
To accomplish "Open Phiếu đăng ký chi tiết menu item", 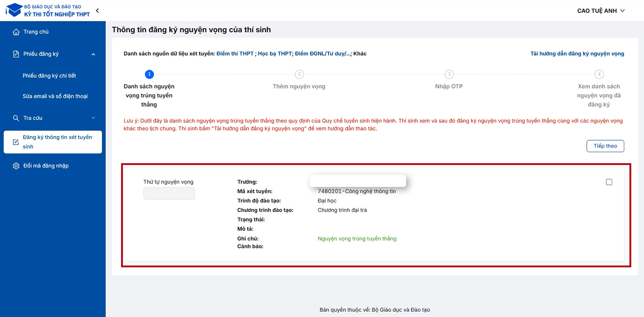I will pyautogui.click(x=49, y=76).
